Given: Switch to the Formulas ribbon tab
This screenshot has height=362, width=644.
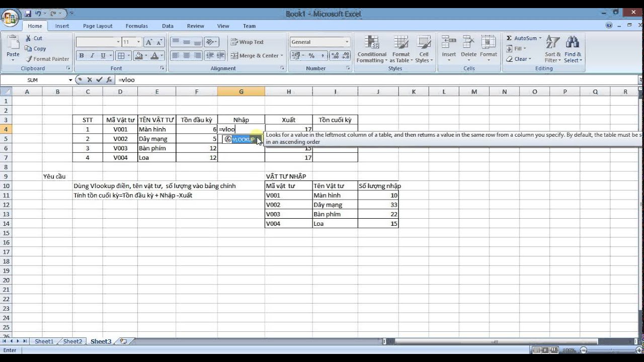Looking at the screenshot, I should tap(136, 26).
